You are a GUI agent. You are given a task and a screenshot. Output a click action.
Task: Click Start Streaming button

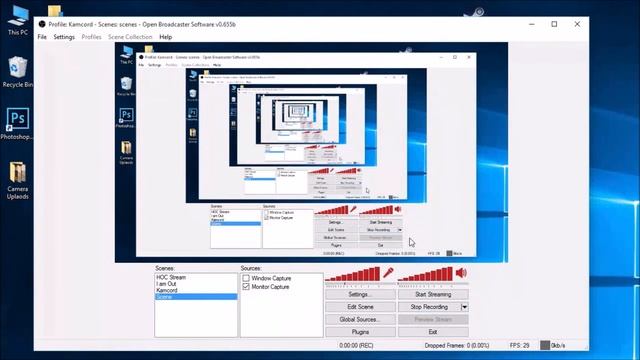433,294
